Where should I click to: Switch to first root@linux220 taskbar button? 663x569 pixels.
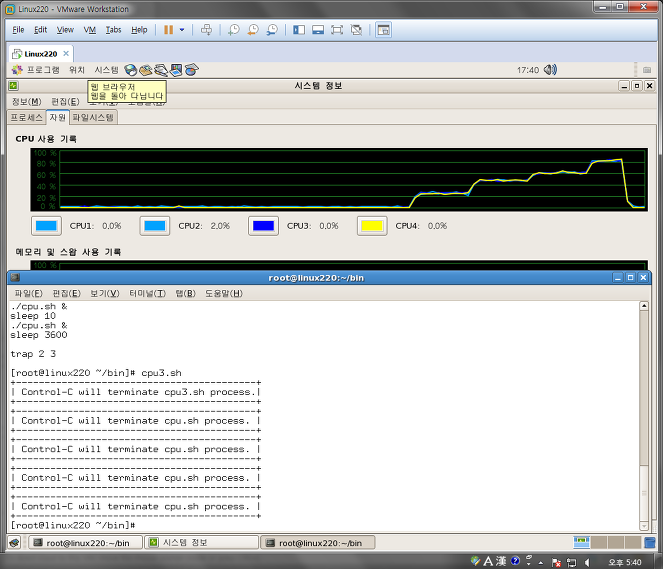85,543
